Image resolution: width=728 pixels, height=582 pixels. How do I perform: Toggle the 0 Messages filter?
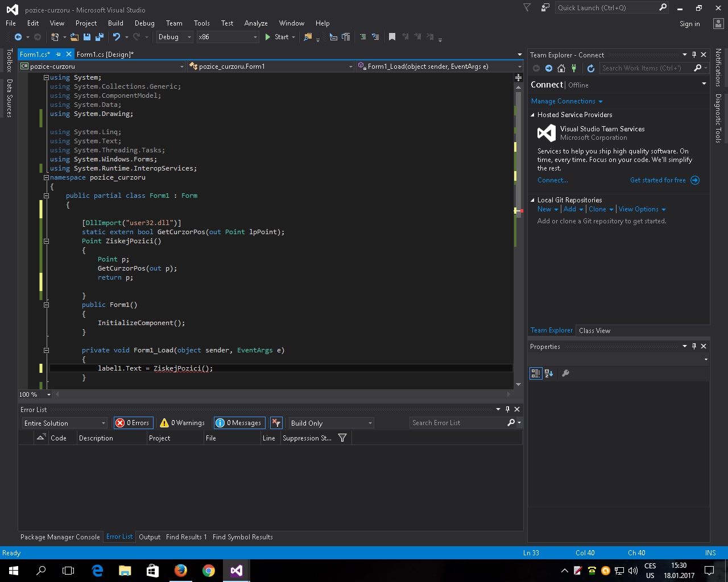[x=239, y=423]
